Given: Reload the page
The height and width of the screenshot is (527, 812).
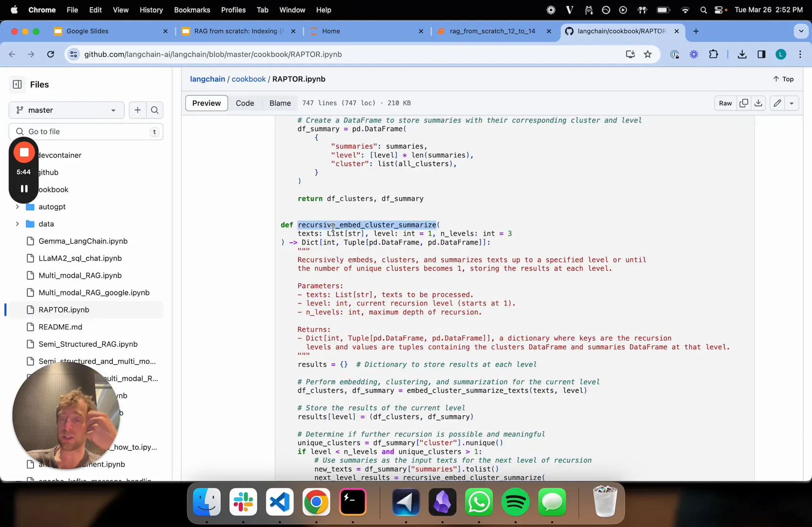Looking at the screenshot, I should pyautogui.click(x=50, y=54).
